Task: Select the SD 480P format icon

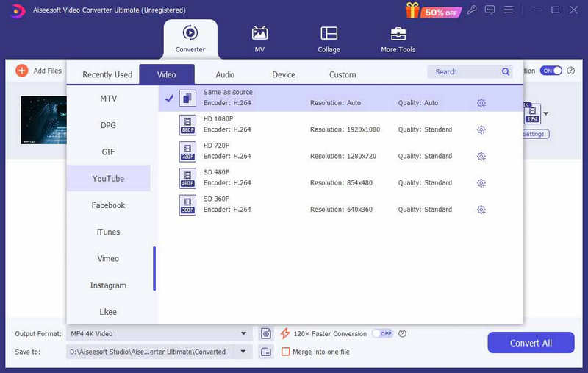Action: click(x=187, y=178)
